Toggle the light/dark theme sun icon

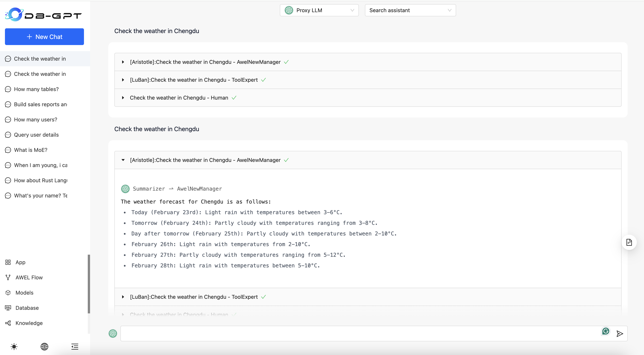[14, 346]
